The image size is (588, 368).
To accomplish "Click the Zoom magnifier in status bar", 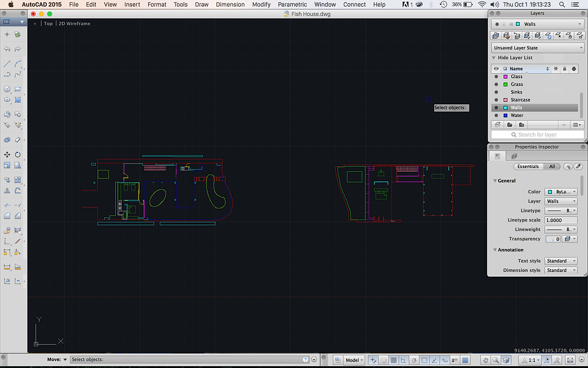I will click(496, 360).
